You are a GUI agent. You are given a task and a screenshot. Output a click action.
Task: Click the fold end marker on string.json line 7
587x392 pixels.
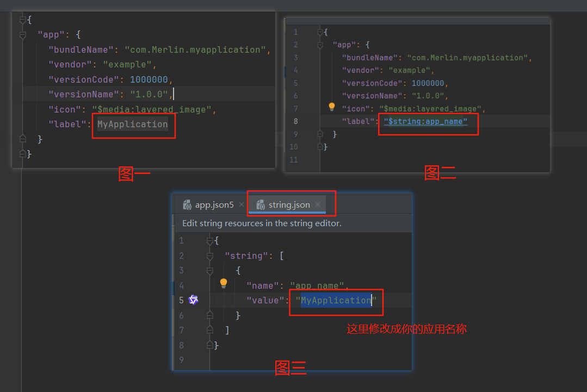point(209,330)
